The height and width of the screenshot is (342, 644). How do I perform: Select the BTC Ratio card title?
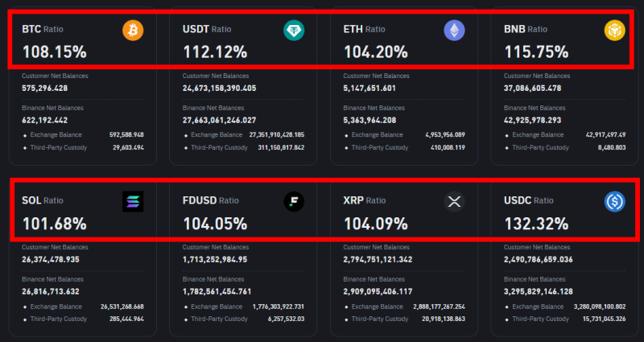(x=43, y=29)
